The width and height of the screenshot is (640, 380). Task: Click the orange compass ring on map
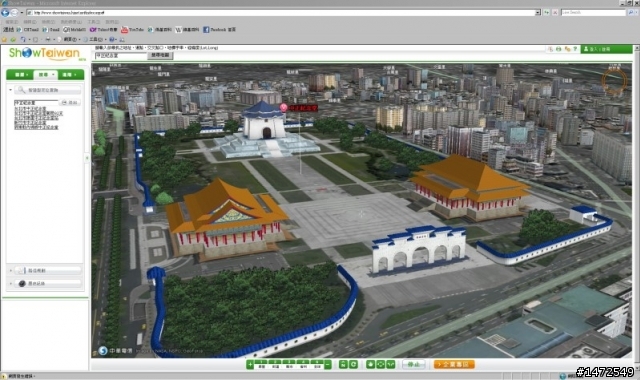(614, 81)
